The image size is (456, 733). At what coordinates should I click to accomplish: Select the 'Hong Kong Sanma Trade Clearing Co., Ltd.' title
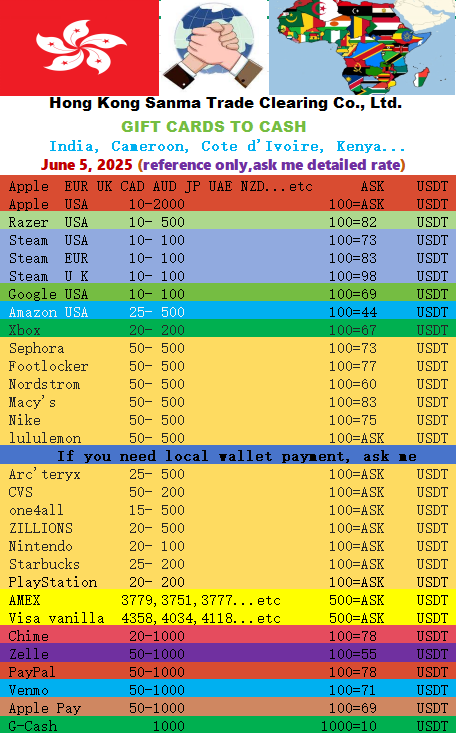click(x=225, y=103)
